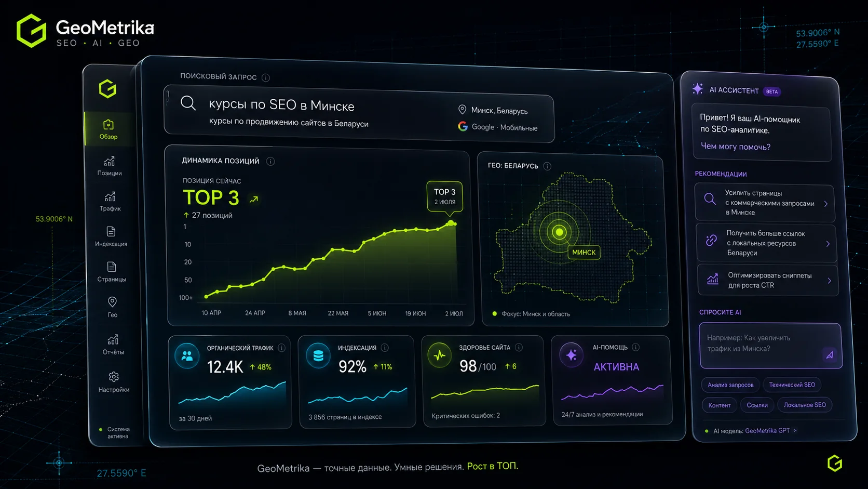Image resolution: width=868 pixels, height=489 pixels.
Task: Expand the GeoMetrika GPT model chevron
Action: (795, 430)
